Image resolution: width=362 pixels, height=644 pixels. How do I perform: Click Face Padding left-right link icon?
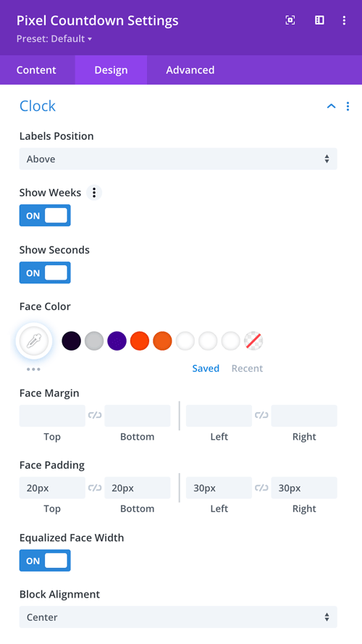[x=261, y=488]
